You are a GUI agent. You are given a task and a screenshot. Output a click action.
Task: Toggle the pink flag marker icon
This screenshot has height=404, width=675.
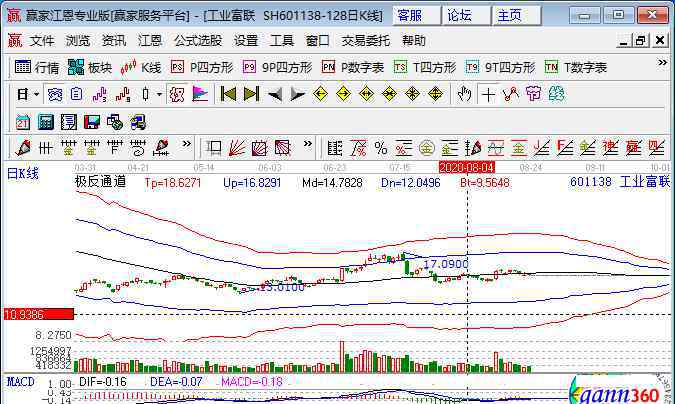(200, 94)
